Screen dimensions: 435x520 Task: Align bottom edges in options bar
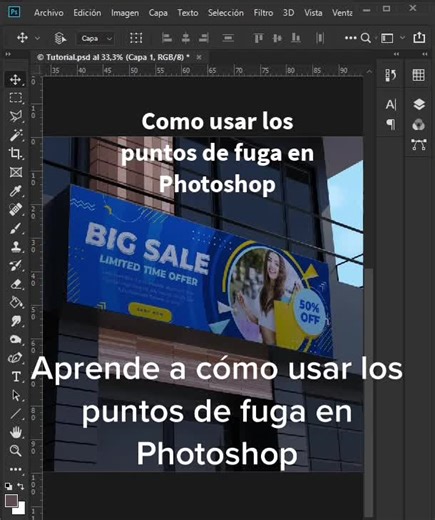point(296,38)
